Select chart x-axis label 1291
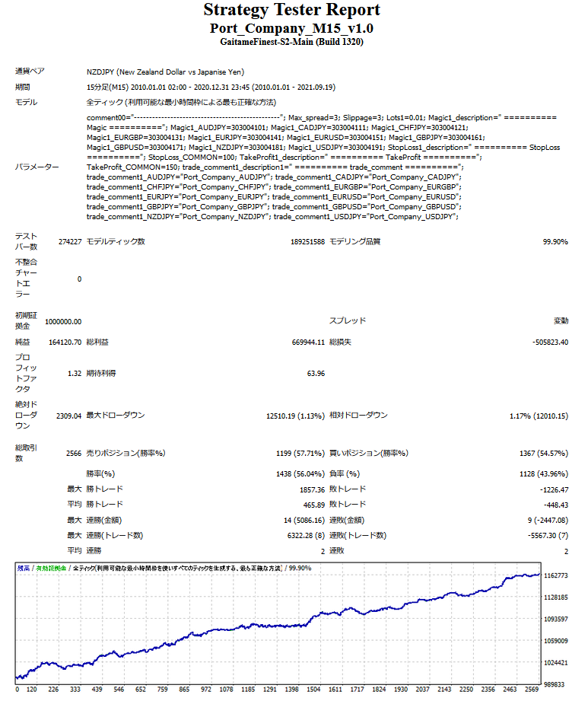This screenshot has width=588, height=701. (269, 690)
